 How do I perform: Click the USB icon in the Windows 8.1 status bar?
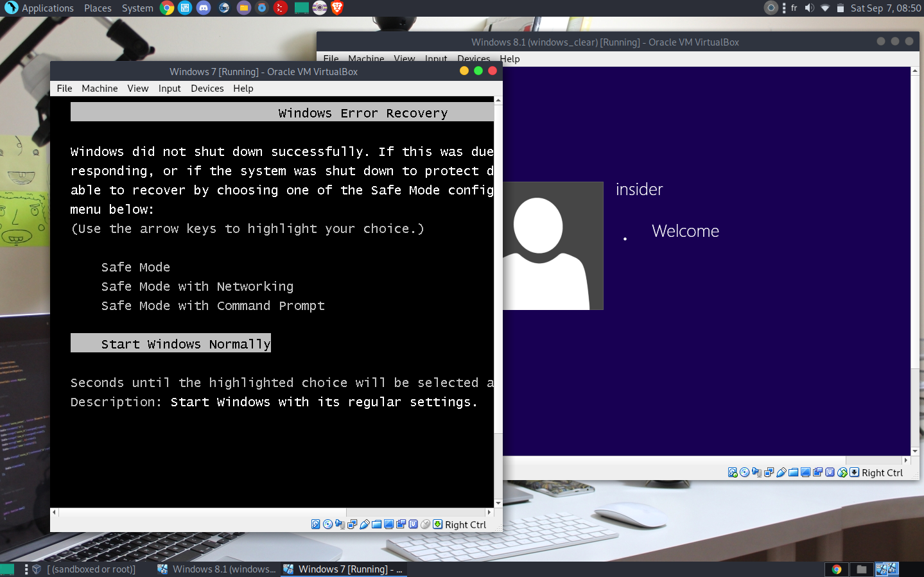pyautogui.click(x=781, y=473)
